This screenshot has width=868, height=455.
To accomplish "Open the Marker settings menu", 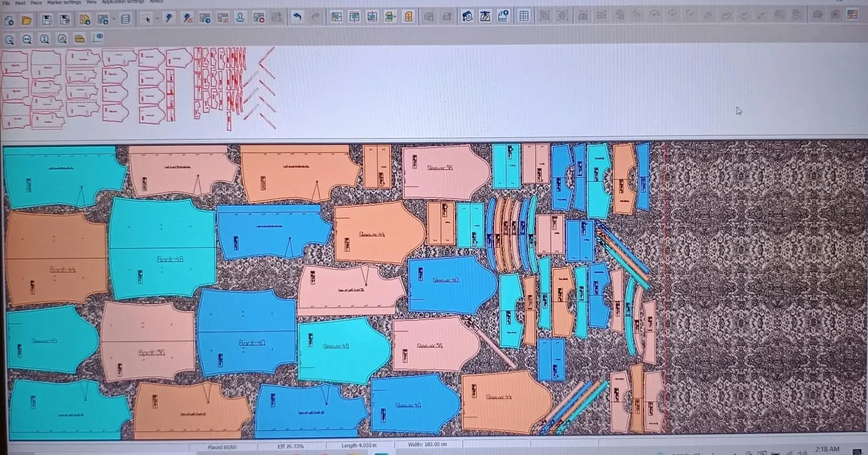I will coord(64,3).
